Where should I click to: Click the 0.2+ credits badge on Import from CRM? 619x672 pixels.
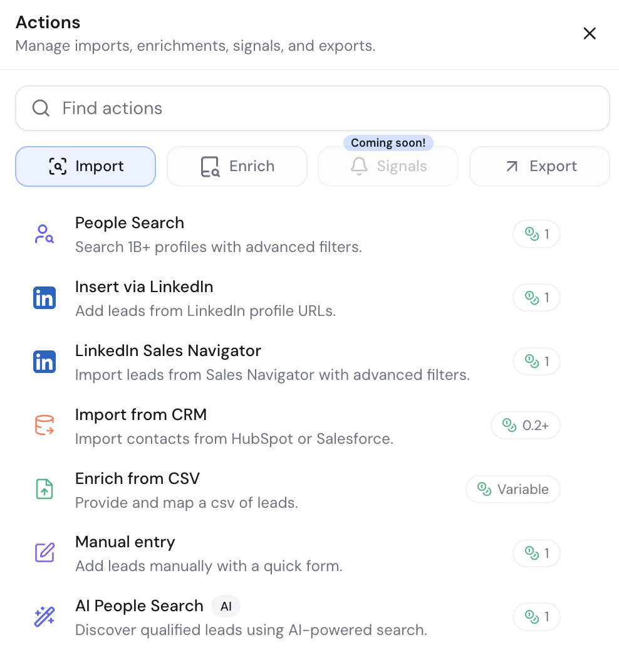pyautogui.click(x=526, y=425)
